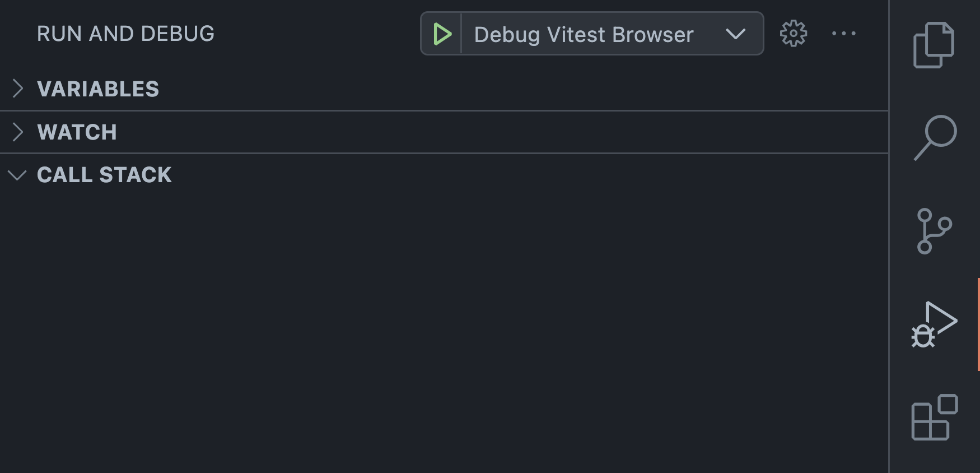Viewport: 980px width, 473px height.
Task: Open the Explorer view in activity bar
Action: [934, 45]
